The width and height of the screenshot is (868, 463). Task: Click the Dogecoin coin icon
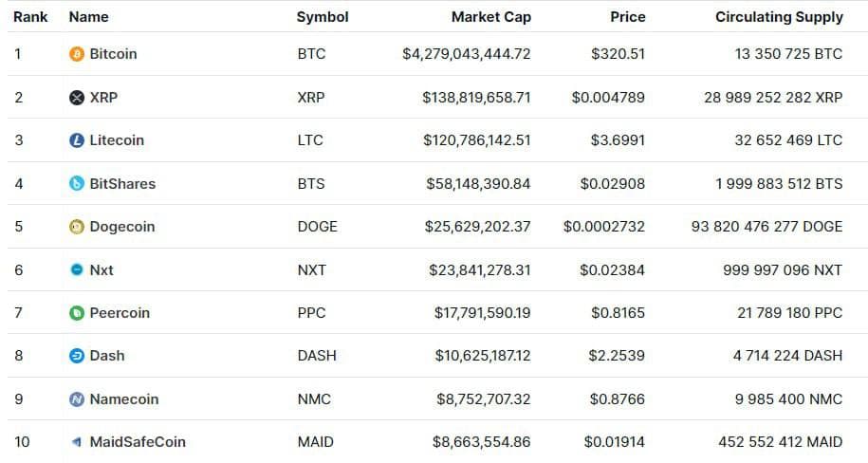78,227
